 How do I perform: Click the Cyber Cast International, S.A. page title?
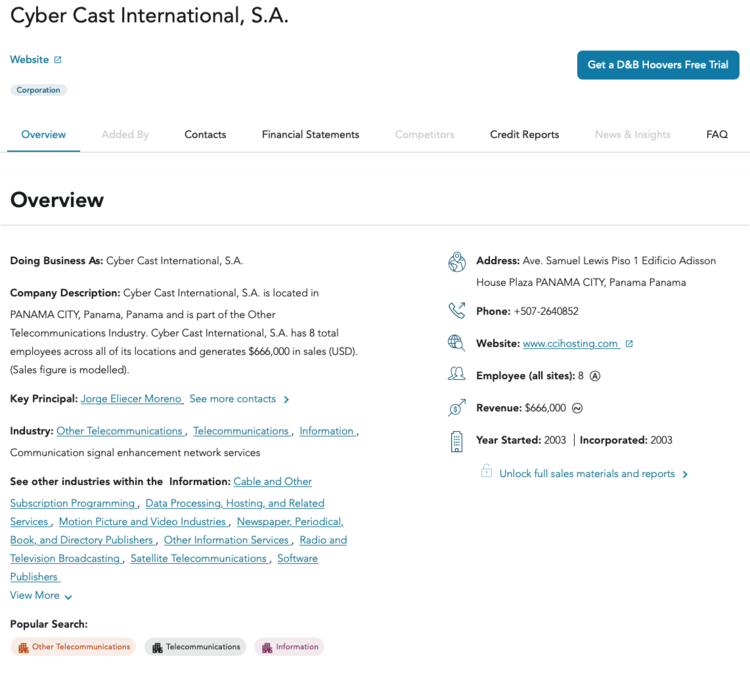[149, 16]
